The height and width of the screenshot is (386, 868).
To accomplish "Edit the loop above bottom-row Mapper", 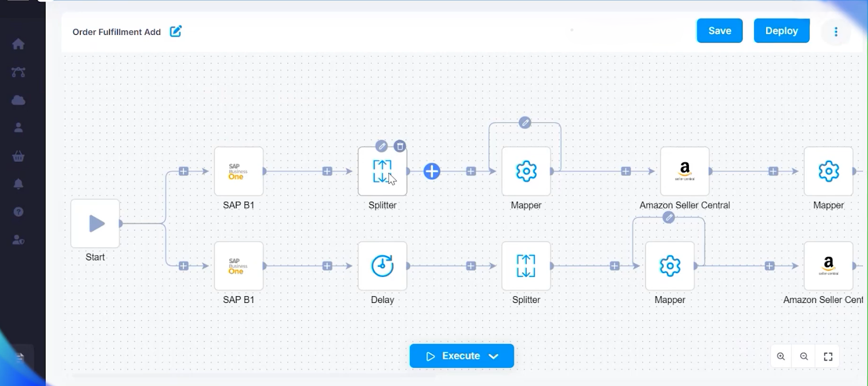I will (668, 217).
